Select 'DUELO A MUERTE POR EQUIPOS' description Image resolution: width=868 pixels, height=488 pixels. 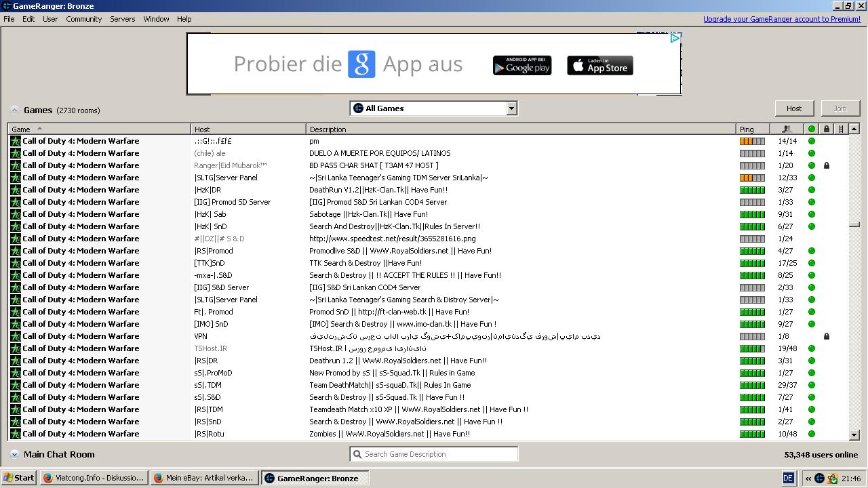point(380,153)
